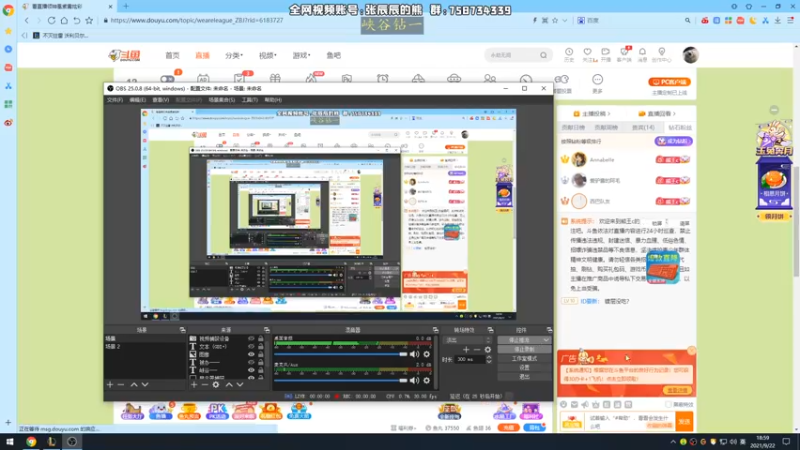Undock the OBS mixer panel
800x450 pixels.
point(435,330)
